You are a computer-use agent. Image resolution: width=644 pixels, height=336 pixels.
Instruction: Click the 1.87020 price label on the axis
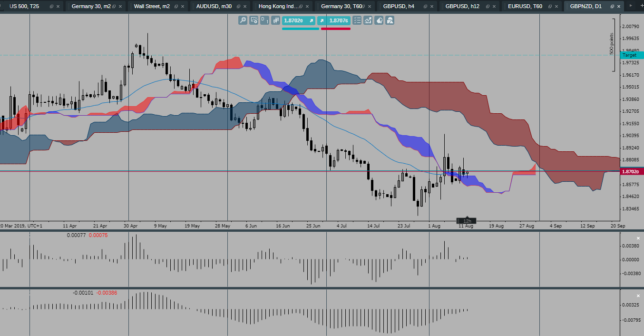(x=631, y=171)
